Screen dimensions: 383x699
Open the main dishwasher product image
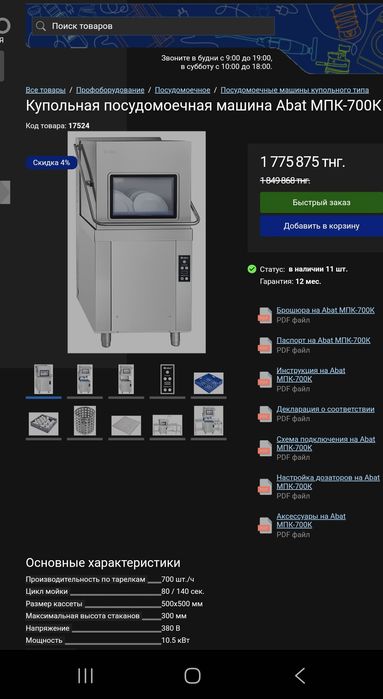[x=136, y=242]
